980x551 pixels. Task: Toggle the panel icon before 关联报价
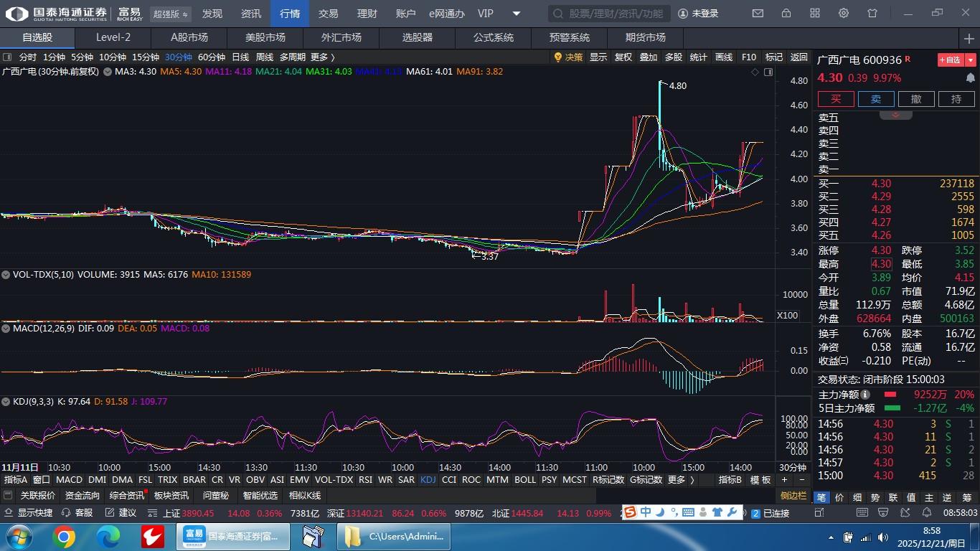[x=8, y=496]
